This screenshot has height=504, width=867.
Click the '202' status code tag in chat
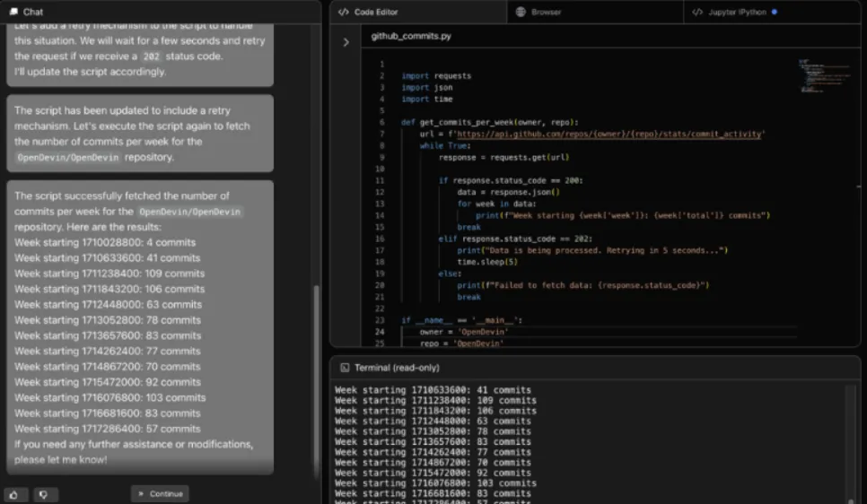151,56
